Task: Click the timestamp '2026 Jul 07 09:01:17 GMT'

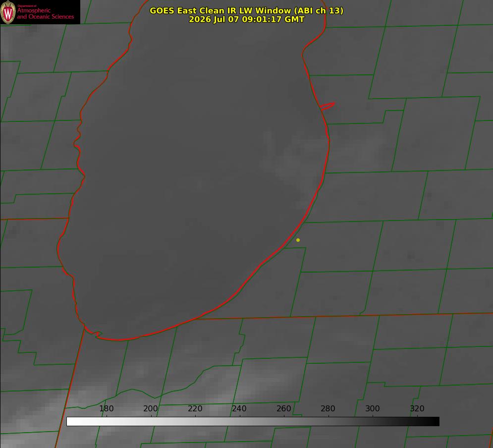Action: pos(247,19)
